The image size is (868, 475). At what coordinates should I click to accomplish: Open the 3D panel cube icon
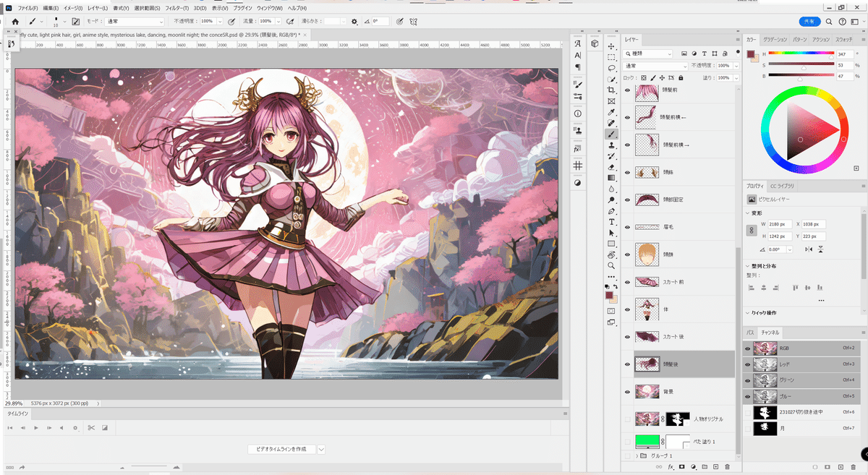pos(595,43)
